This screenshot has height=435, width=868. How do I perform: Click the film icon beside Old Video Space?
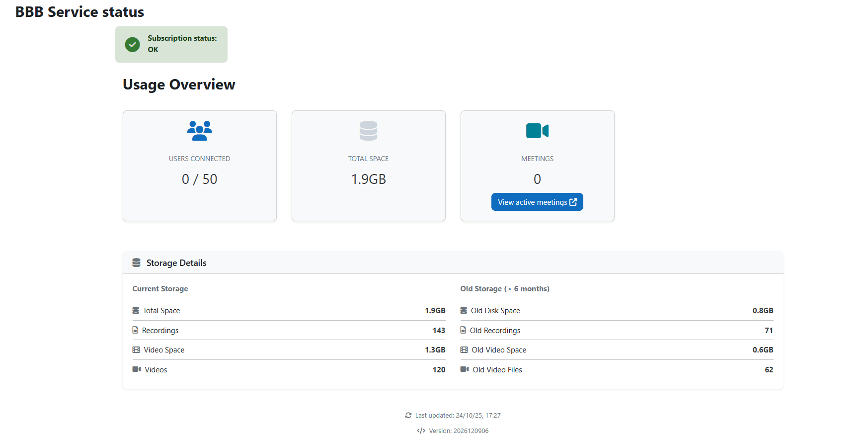464,349
